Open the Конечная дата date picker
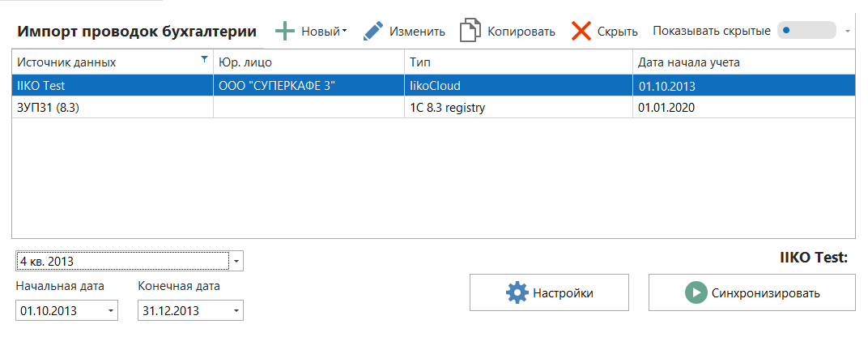Screen dimensions: 868x337 tap(236, 311)
